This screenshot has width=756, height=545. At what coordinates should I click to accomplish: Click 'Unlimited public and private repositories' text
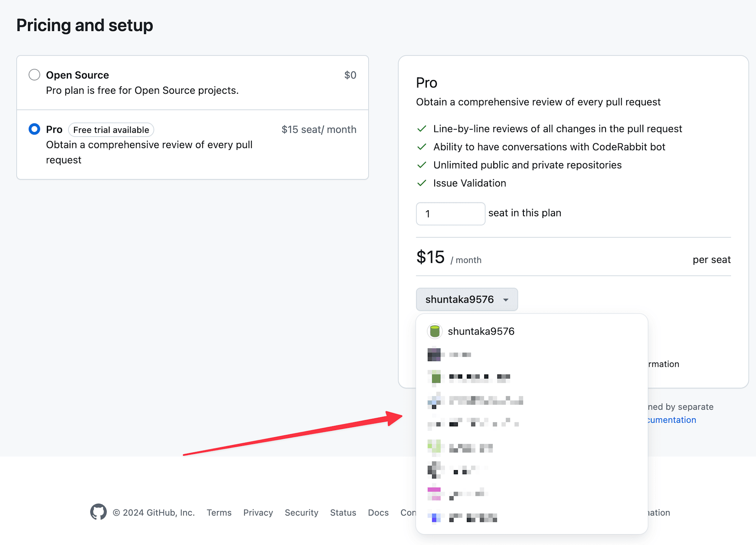527,165
